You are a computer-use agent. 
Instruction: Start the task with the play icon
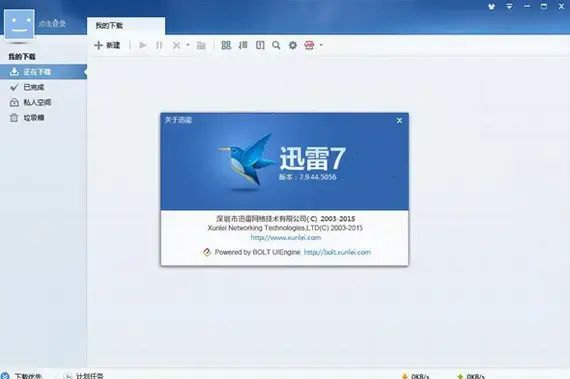(143, 45)
